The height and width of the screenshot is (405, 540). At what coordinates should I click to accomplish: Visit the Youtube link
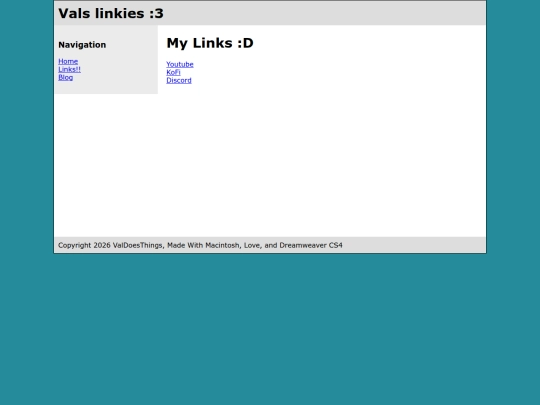coord(180,64)
